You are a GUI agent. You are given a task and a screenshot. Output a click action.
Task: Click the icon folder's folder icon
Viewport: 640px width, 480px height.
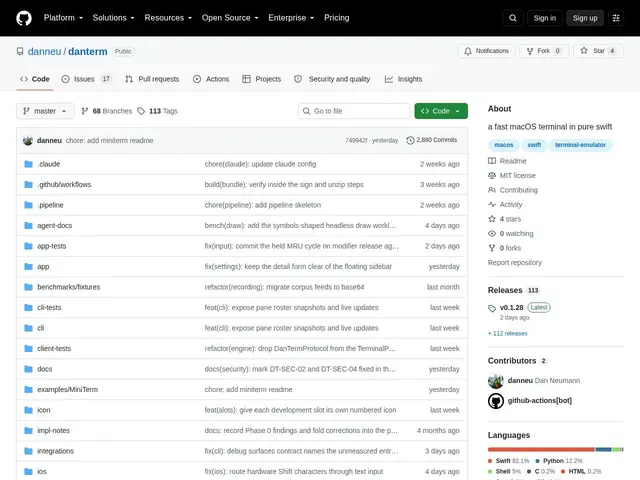pos(28,410)
